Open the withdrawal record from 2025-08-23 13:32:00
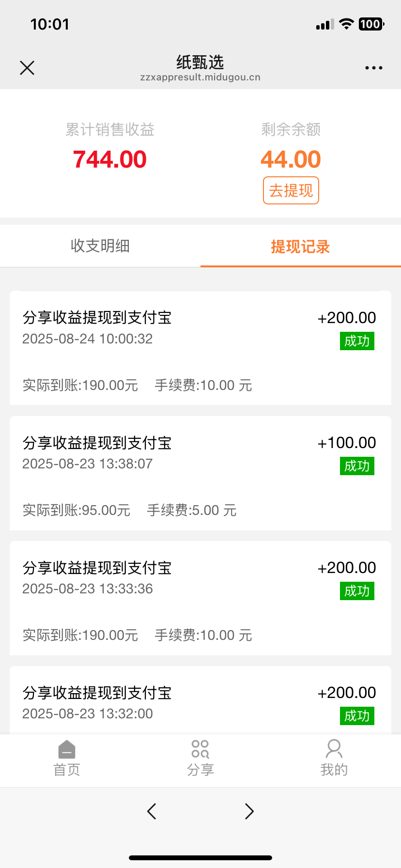Screen dimensions: 401x868 tap(200, 702)
